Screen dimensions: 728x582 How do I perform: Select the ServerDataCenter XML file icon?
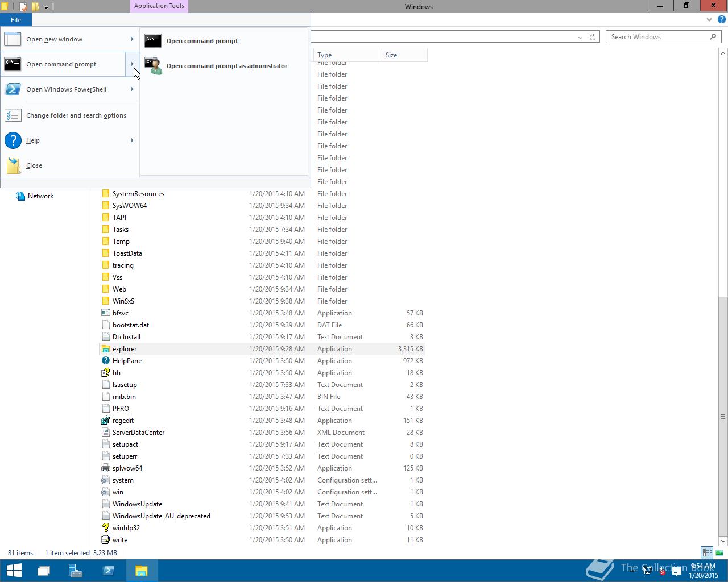[105, 433]
